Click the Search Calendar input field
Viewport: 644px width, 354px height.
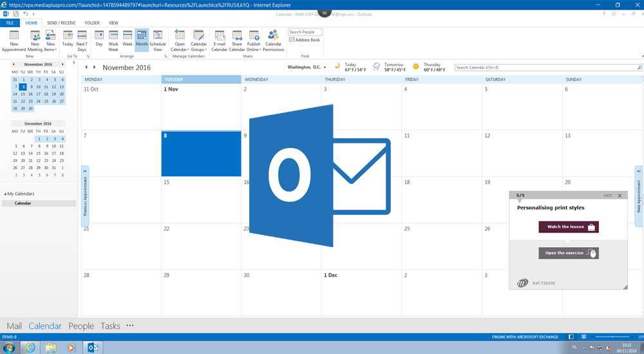coord(545,67)
